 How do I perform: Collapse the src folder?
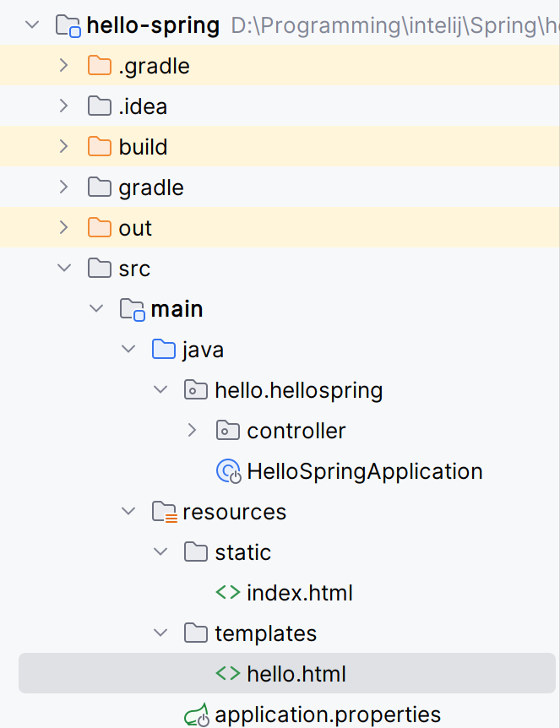[x=63, y=269]
